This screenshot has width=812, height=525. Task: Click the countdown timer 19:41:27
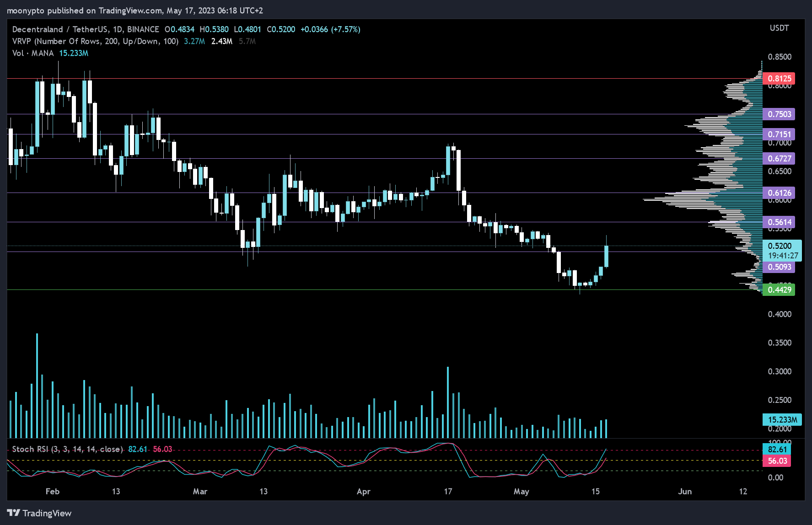pos(783,256)
